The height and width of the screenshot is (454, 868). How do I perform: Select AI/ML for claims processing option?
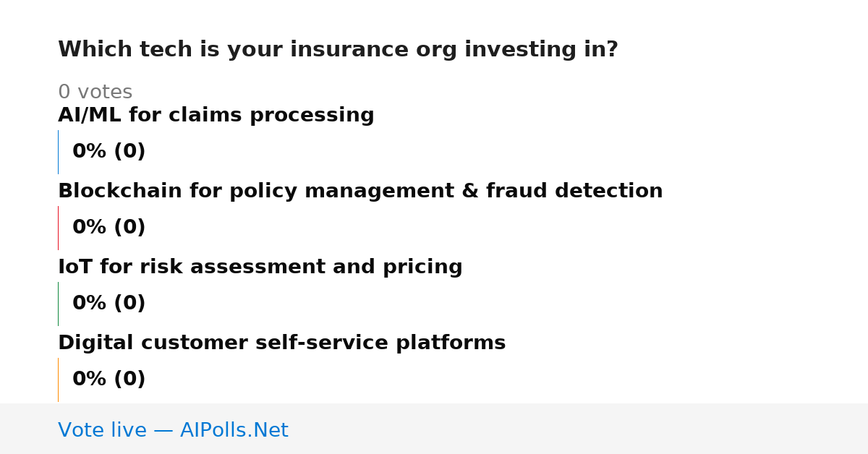pyautogui.click(x=216, y=116)
